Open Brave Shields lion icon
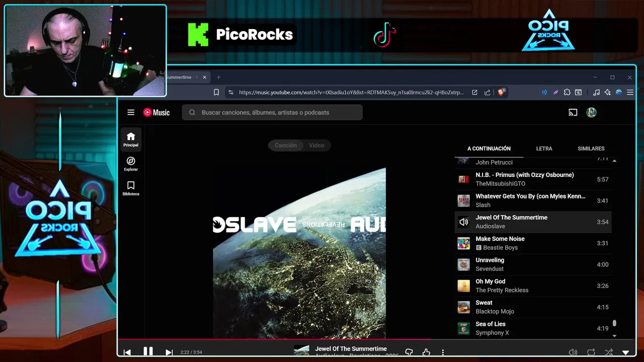Screen dimensions: 644x362 (501, 93)
